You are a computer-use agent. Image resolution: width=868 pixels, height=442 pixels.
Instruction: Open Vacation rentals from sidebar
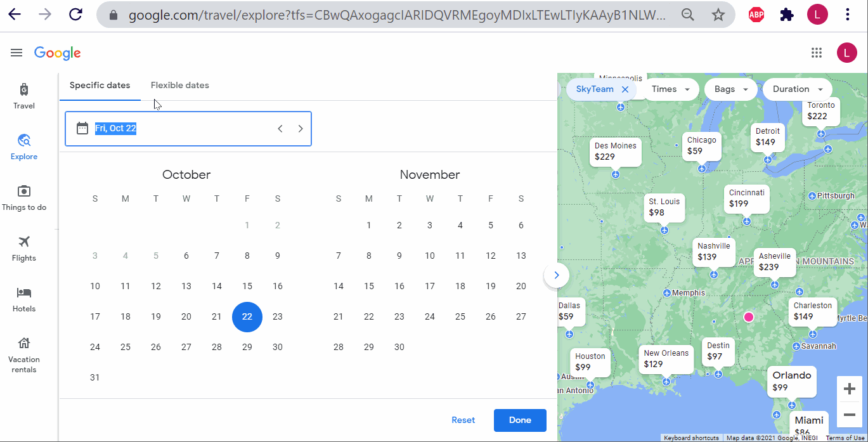tap(24, 354)
